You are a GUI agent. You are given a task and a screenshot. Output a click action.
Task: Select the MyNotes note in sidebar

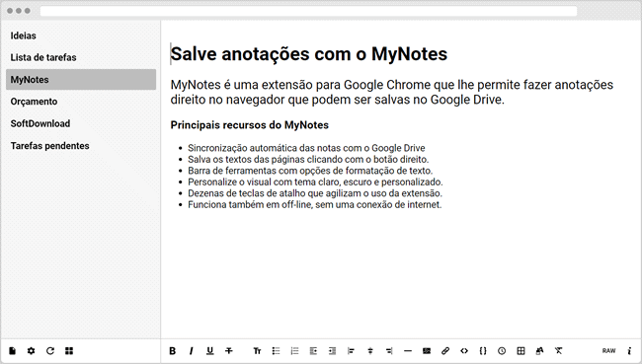click(81, 79)
